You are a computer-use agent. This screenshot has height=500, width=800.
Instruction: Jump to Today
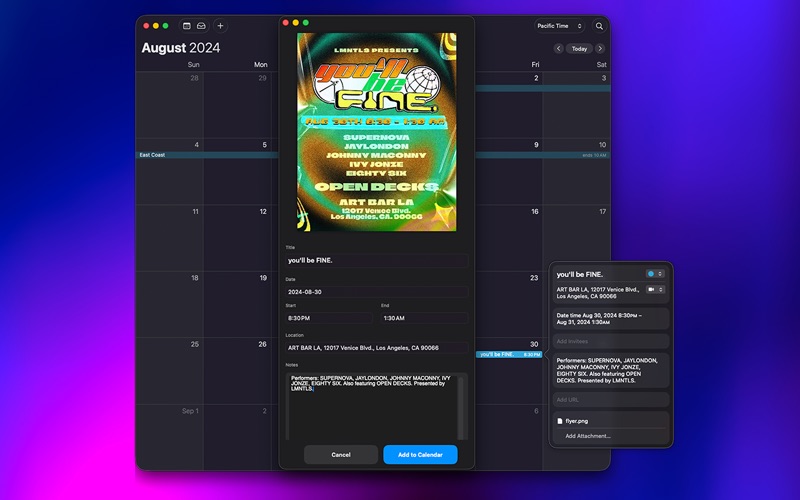tap(579, 48)
